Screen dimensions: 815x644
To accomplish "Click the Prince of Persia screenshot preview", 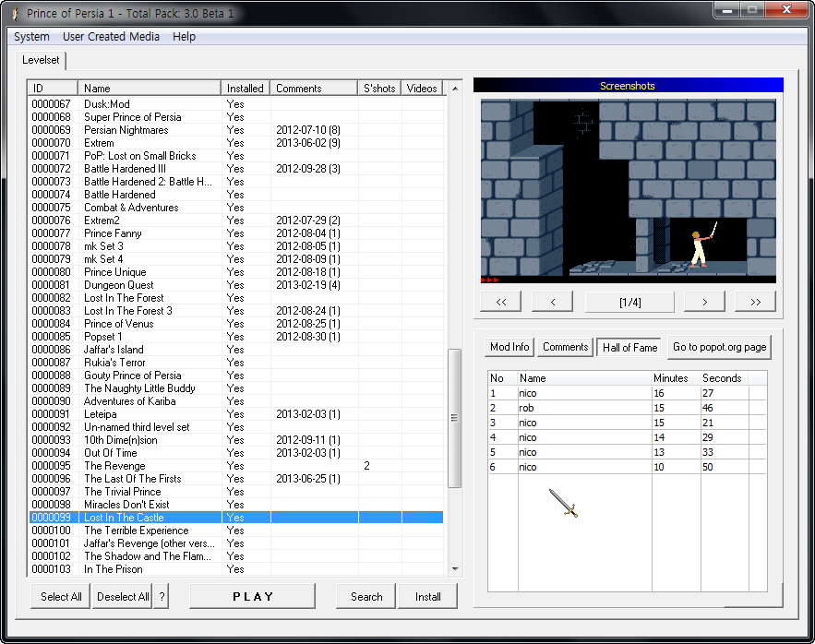I will (629, 191).
